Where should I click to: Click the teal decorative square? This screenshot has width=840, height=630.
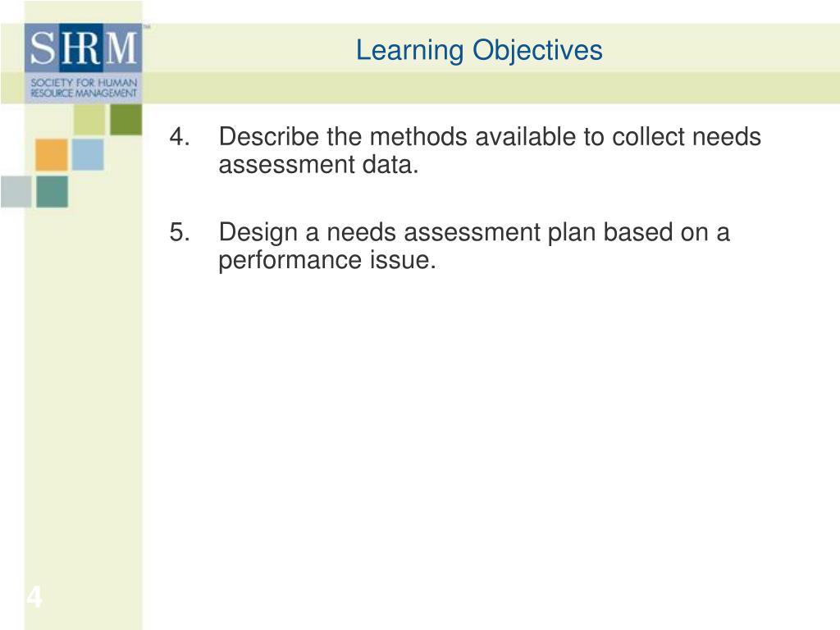[x=52, y=191]
